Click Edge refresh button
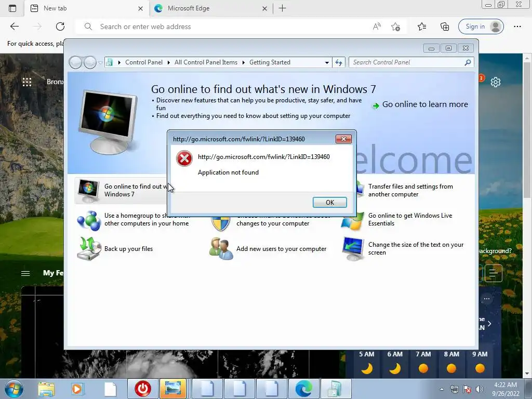The height and width of the screenshot is (399, 532). coord(60,26)
